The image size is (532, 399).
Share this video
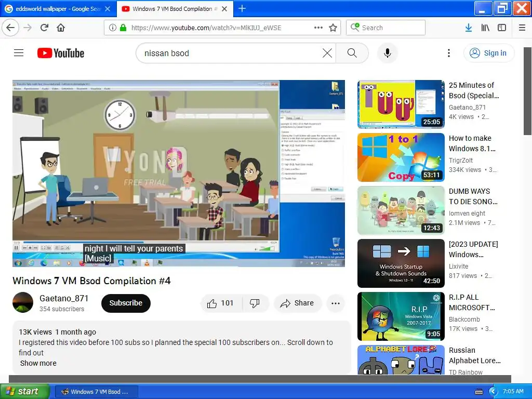(297, 303)
